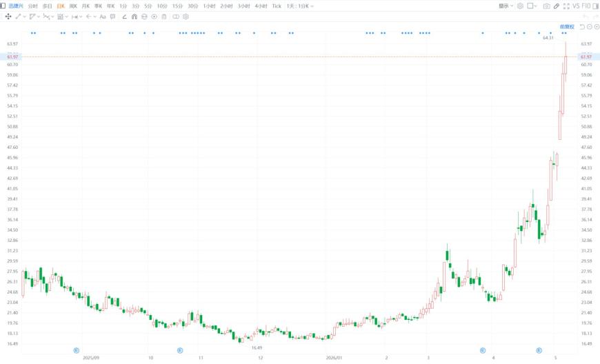Viewport: 600px width, 364px height.
Task: Take a chart screenshot with camera icon
Action: (546, 6)
